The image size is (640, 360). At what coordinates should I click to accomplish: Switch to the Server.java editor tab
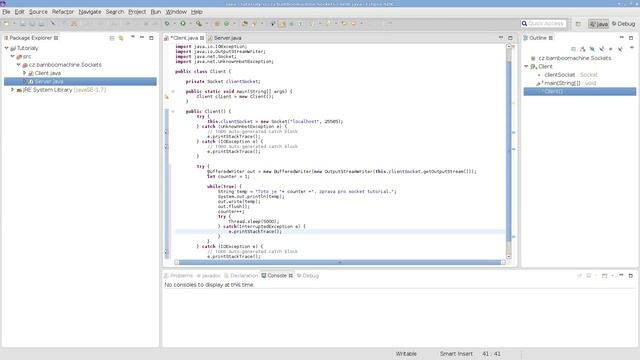(227, 38)
